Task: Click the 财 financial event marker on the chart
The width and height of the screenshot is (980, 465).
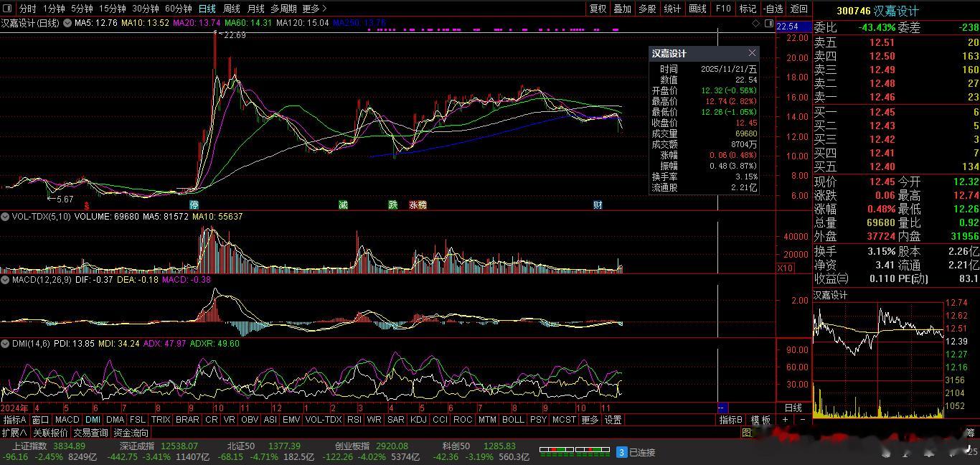Action: (597, 205)
